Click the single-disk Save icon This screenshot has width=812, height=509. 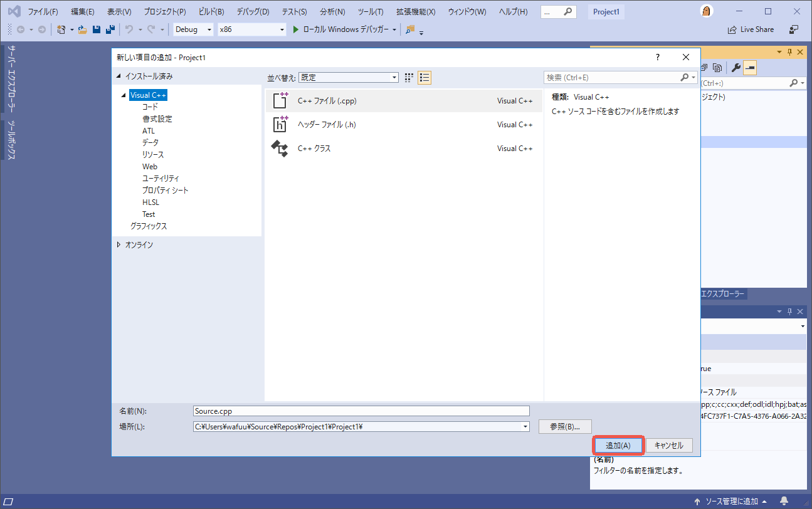click(x=97, y=29)
